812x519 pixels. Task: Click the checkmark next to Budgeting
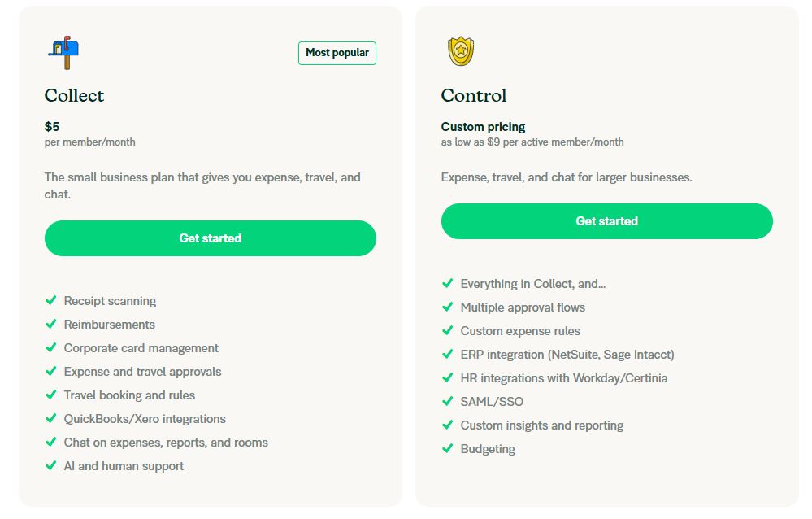pyautogui.click(x=448, y=449)
